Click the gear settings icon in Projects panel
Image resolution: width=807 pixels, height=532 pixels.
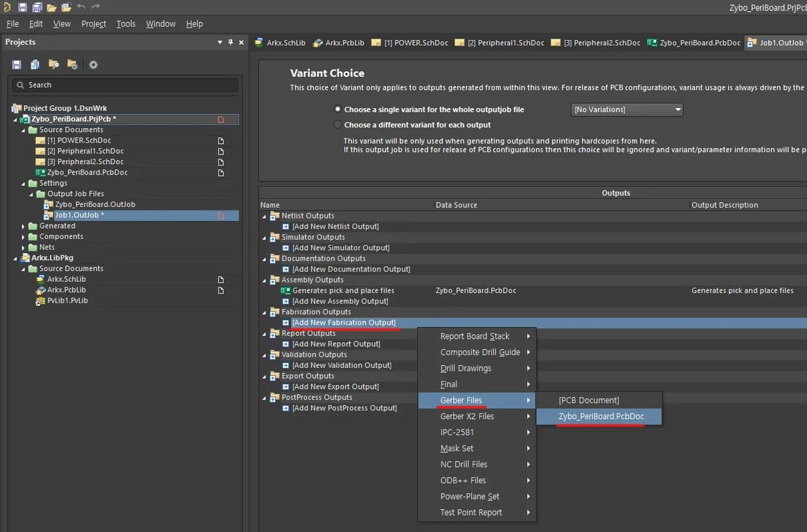94,64
